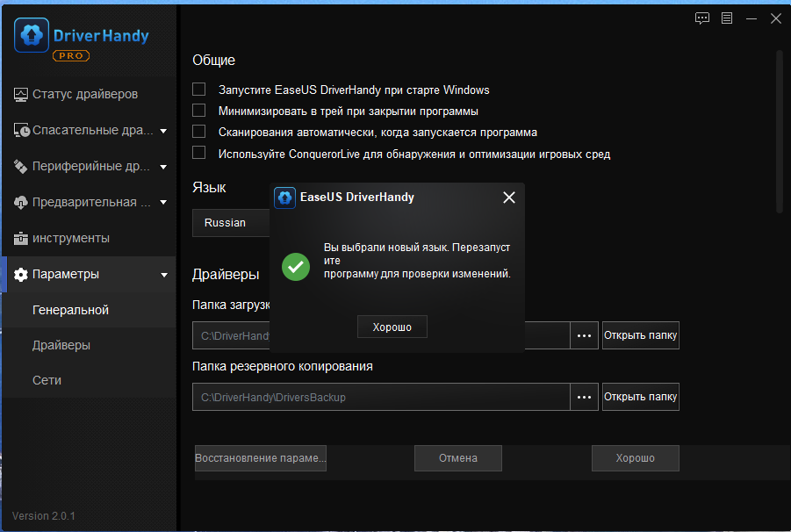Click Хорошо at the bottom of settings
Image resolution: width=791 pixels, height=532 pixels.
click(x=635, y=458)
